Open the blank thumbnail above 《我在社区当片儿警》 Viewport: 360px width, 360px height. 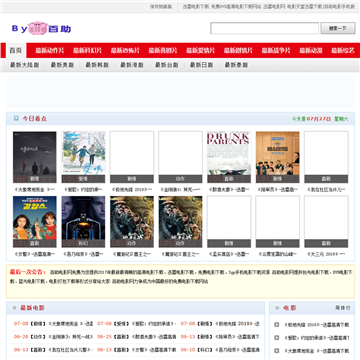click(x=326, y=157)
